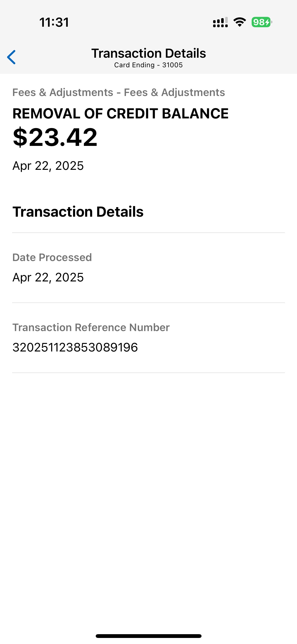
Task: Select the Fees & Adjustments category label
Action: [x=119, y=92]
